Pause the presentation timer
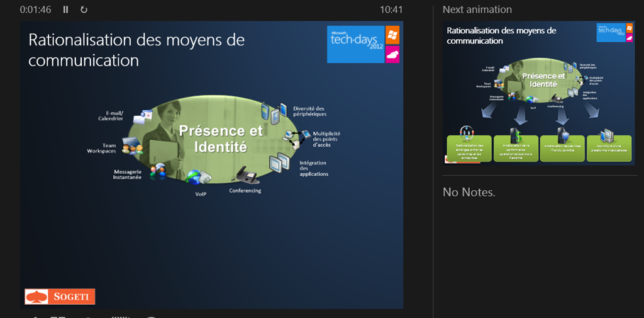Image resolution: width=644 pixels, height=318 pixels. pyautogui.click(x=65, y=9)
